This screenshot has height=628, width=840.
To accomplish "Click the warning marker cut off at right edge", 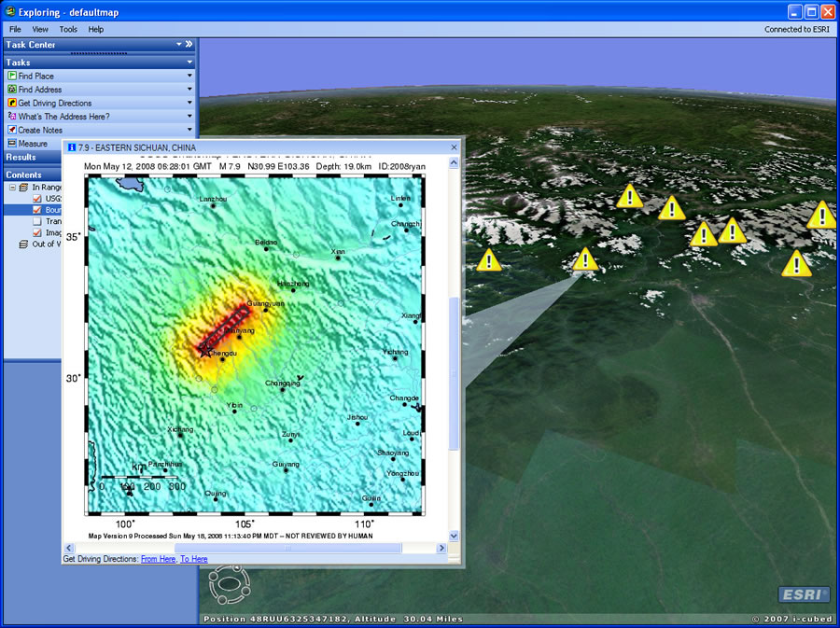I will pos(822,216).
